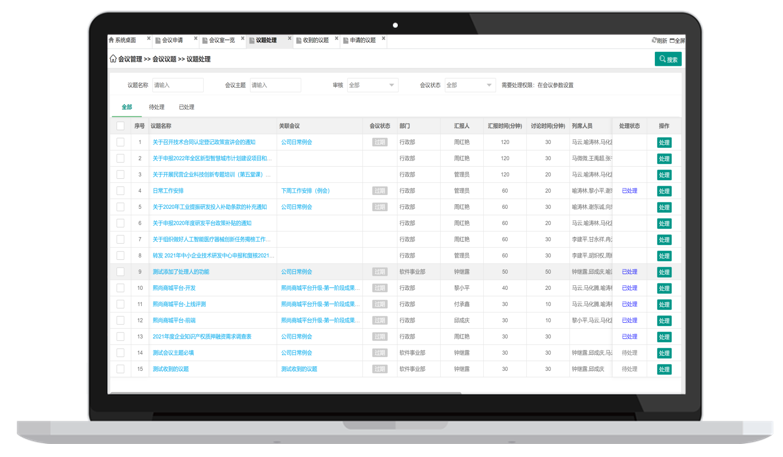Screen dimensions: 783x457
Task: Close the 会议室一览 tab
Action: 243,38
